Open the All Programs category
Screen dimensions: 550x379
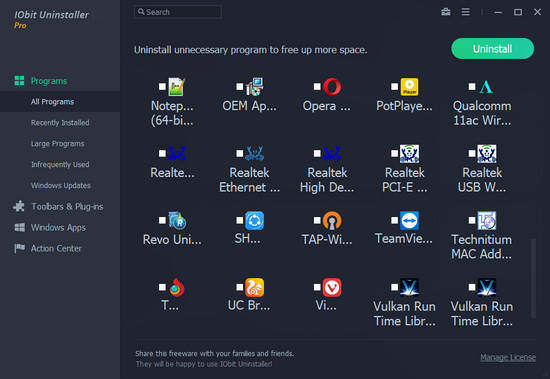pos(60,102)
